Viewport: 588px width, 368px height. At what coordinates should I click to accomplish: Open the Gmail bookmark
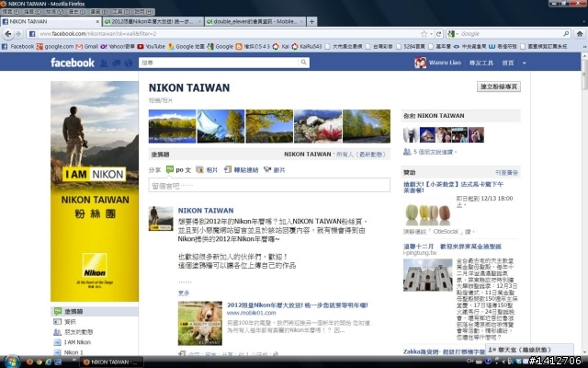coord(86,47)
